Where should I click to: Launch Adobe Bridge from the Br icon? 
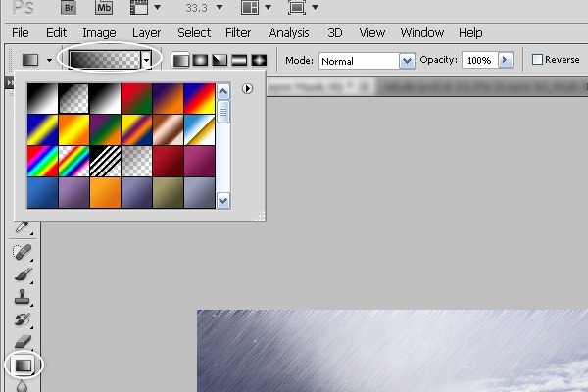coord(68,8)
